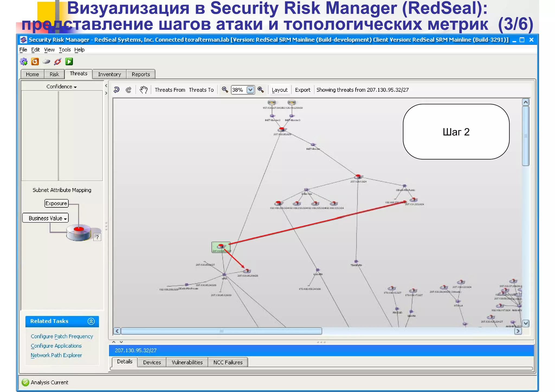Click the map scroll down arrow
The width and height of the screenshot is (555, 392).
[x=525, y=323]
